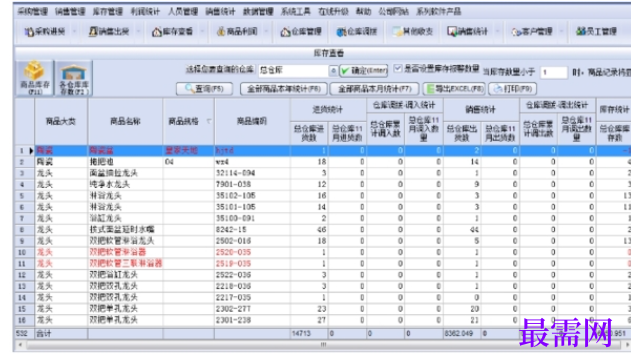Select product code 8242-15 cell

(x=252, y=230)
